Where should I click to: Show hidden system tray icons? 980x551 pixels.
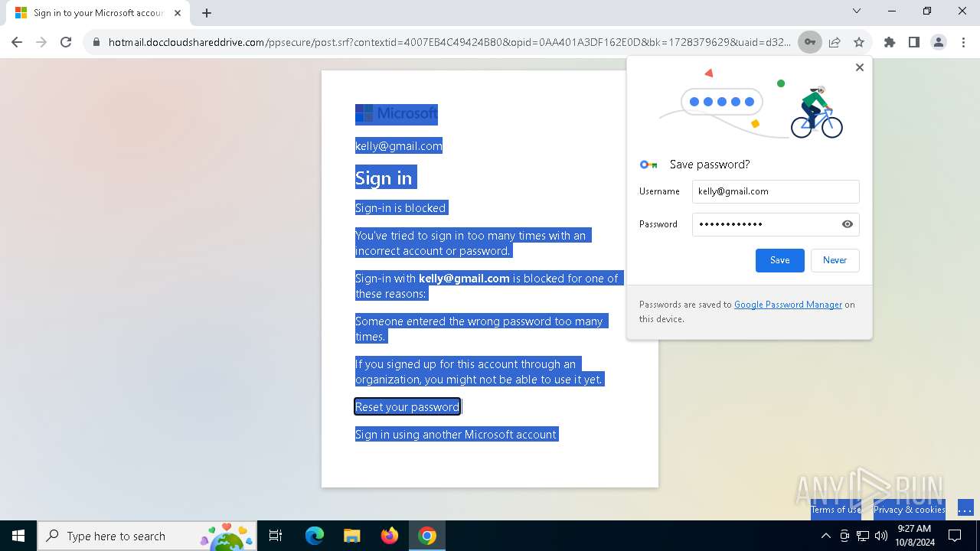825,536
